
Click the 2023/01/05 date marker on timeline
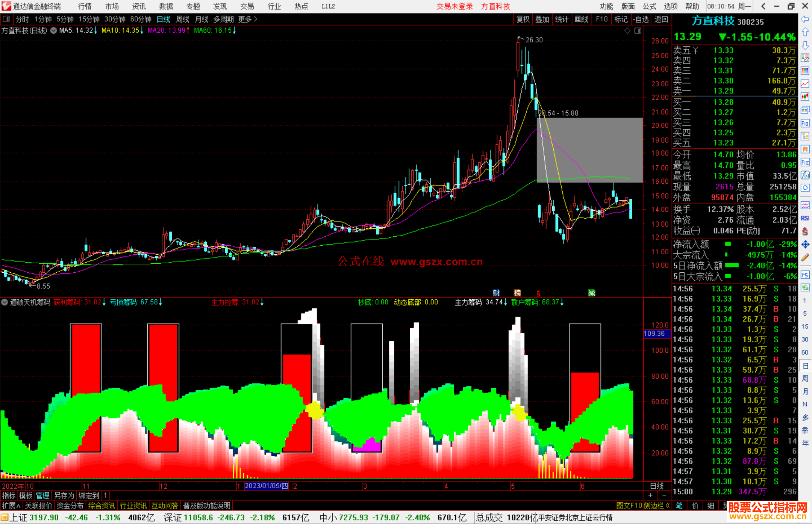(266, 486)
